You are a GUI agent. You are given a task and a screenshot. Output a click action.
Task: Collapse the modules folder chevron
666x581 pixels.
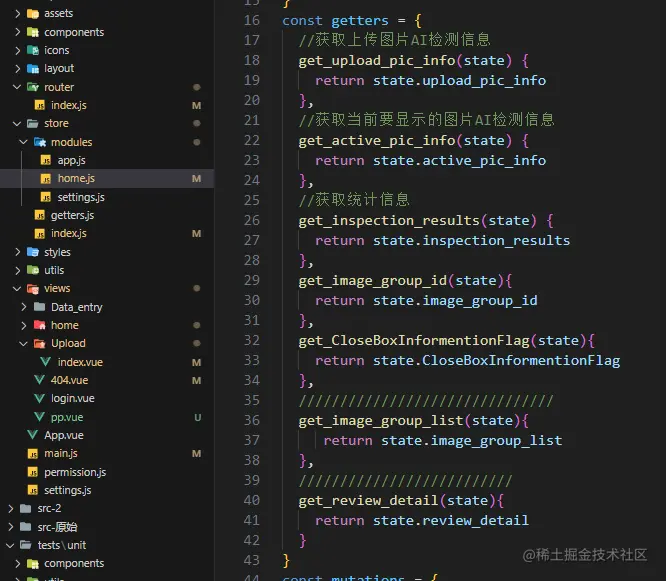pos(24,142)
